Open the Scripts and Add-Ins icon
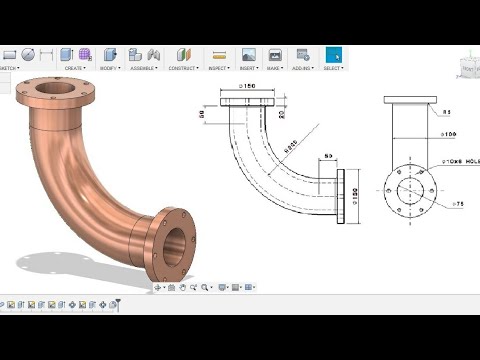Image resolution: width=480 pixels, height=360 pixels. 303,55
